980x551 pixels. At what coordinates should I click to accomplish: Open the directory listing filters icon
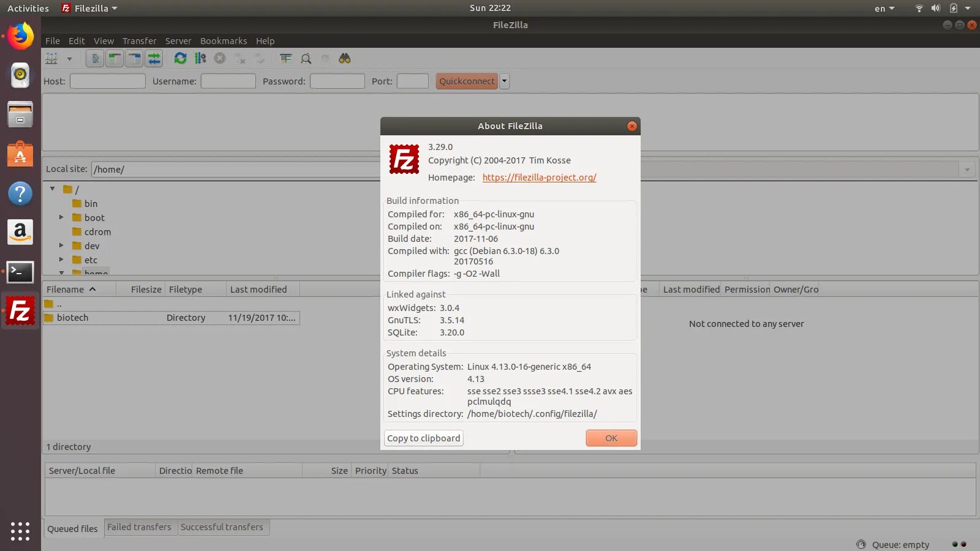[285, 58]
